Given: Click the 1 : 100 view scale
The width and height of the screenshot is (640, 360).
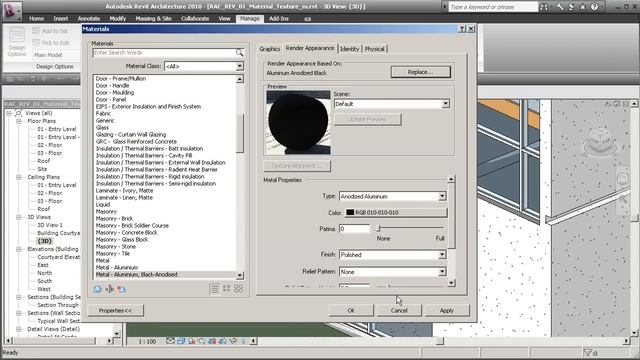Looking at the screenshot, I should 147,341.
